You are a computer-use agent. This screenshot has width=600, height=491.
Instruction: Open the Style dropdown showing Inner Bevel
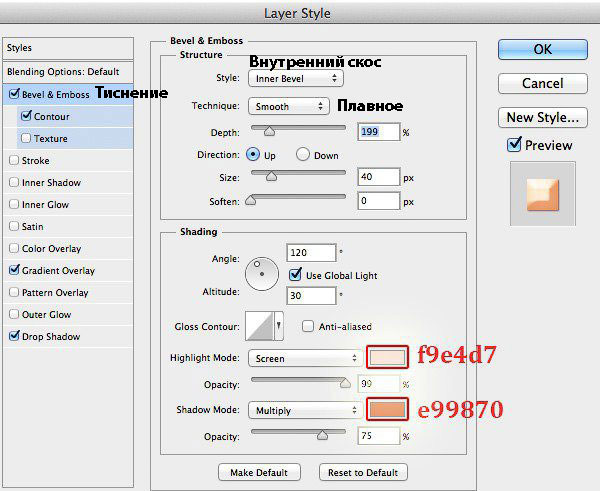[296, 78]
